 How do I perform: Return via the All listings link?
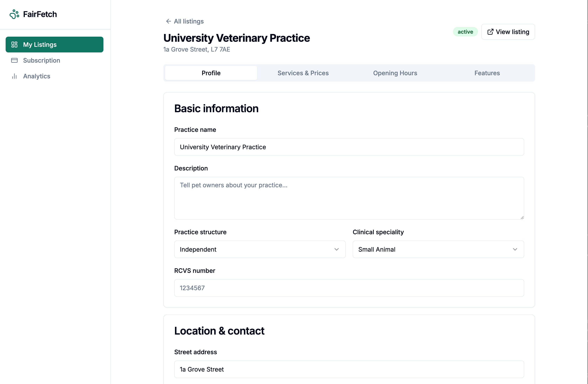pos(188,21)
